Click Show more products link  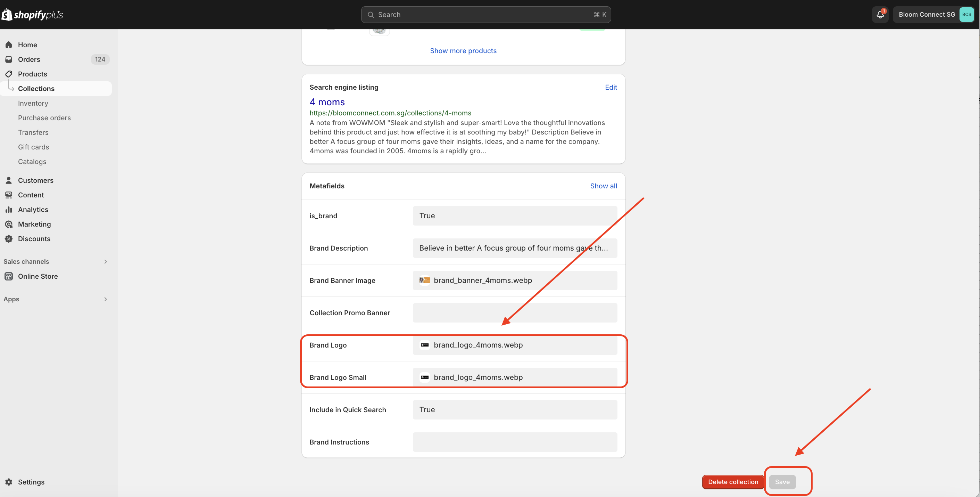[x=463, y=51]
